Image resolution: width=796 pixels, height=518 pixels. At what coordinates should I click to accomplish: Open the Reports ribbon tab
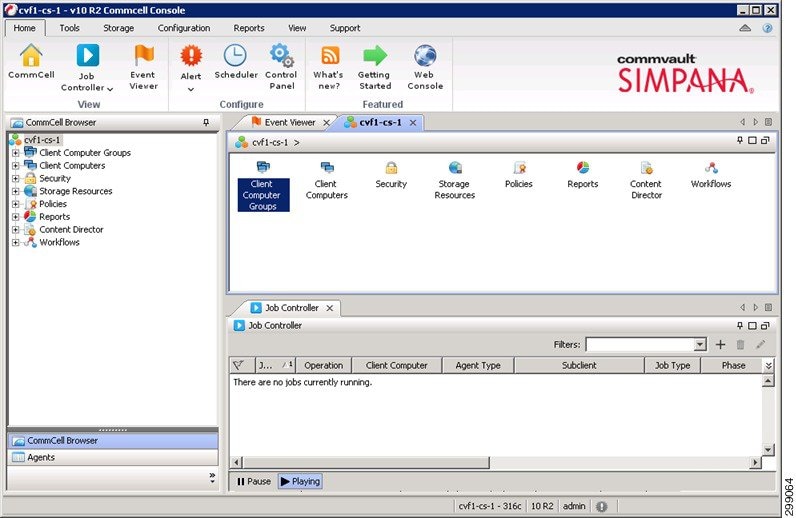[249, 28]
